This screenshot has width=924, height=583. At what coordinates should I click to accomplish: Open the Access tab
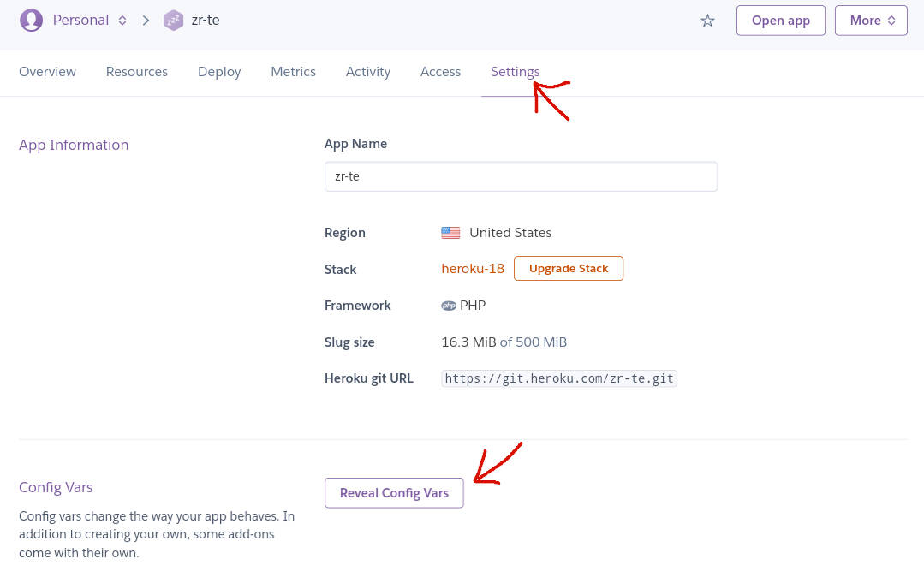(x=440, y=72)
